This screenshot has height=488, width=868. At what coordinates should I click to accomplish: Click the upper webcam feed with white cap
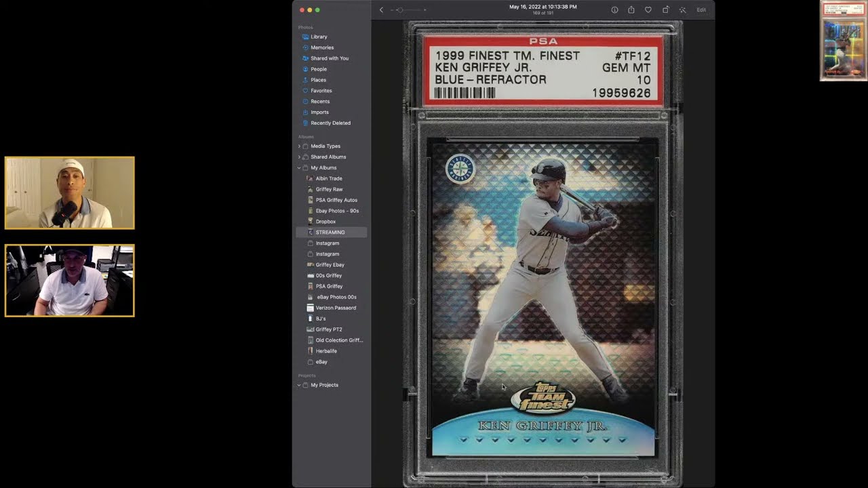click(x=70, y=193)
